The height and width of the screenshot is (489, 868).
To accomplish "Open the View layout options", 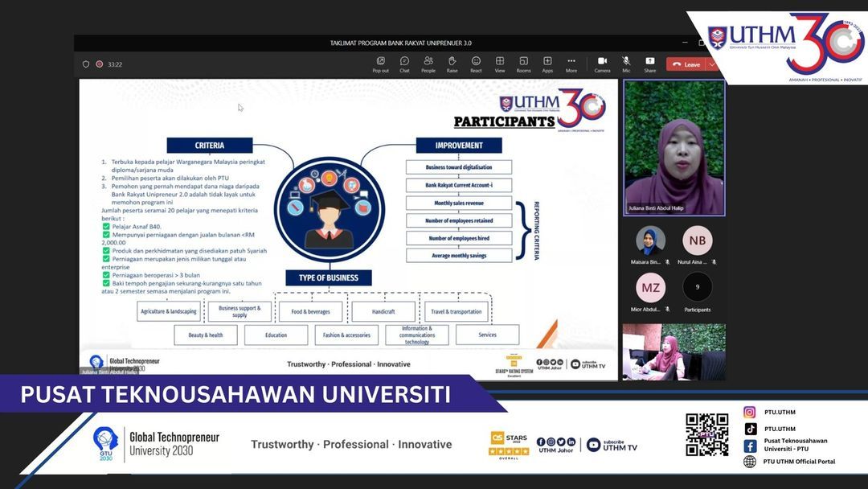I will coord(500,64).
